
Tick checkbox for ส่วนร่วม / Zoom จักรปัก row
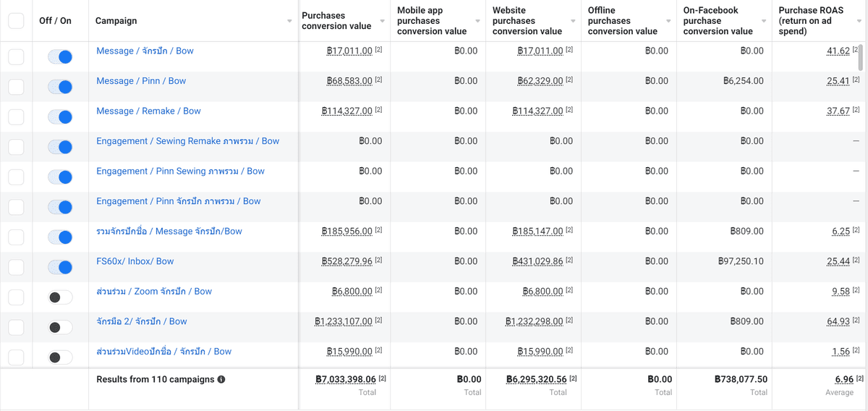[x=16, y=297]
